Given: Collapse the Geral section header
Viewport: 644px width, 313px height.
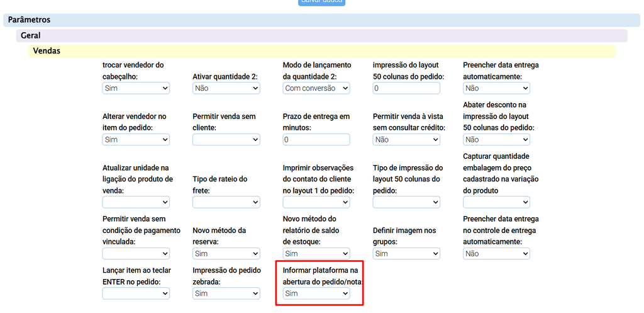Looking at the screenshot, I should 321,36.
